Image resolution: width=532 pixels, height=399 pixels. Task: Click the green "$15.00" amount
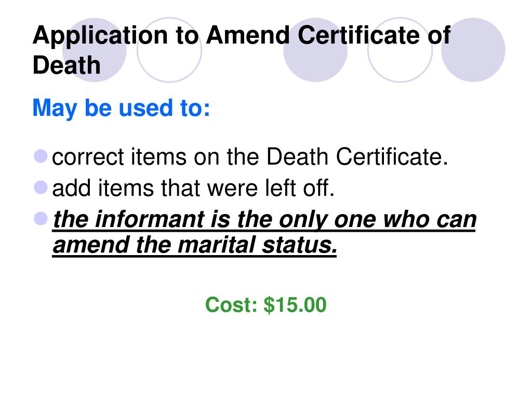click(295, 304)
